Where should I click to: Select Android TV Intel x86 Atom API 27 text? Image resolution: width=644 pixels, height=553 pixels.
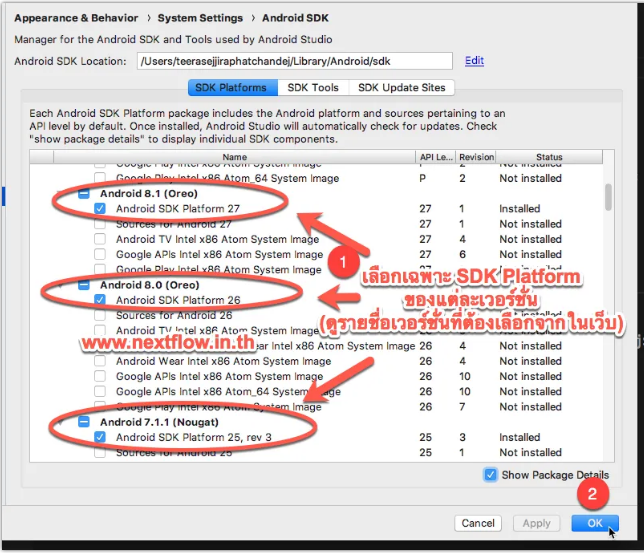point(217,239)
